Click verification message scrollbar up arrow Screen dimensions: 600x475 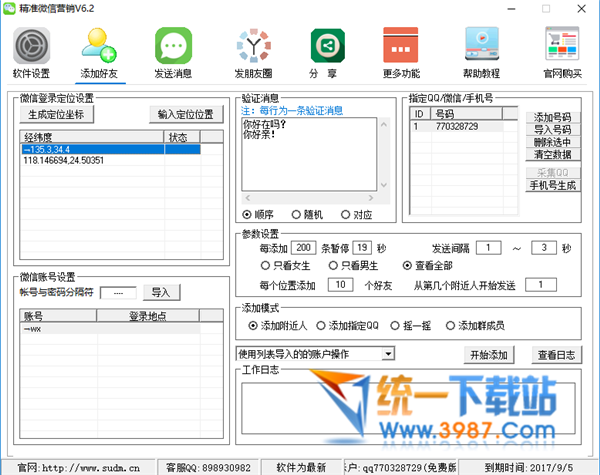[384, 125]
